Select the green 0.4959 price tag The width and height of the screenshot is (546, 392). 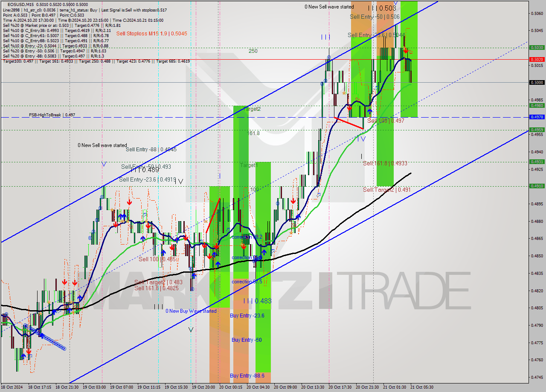coord(537,130)
